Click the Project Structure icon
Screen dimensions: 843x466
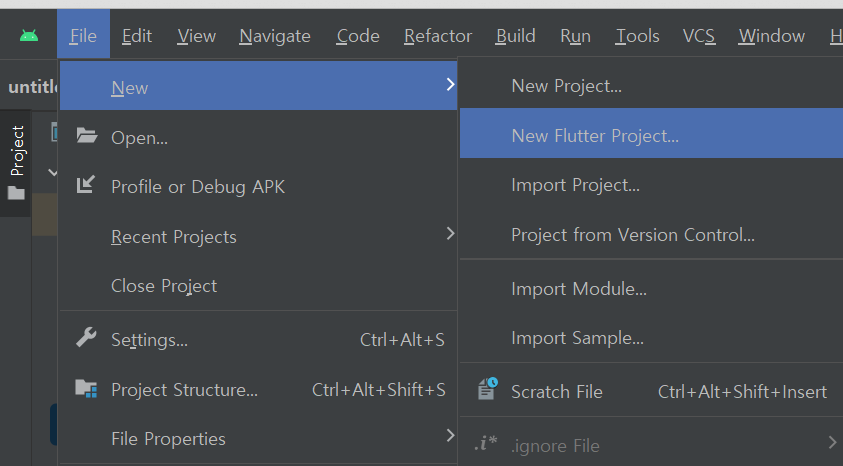(86, 389)
